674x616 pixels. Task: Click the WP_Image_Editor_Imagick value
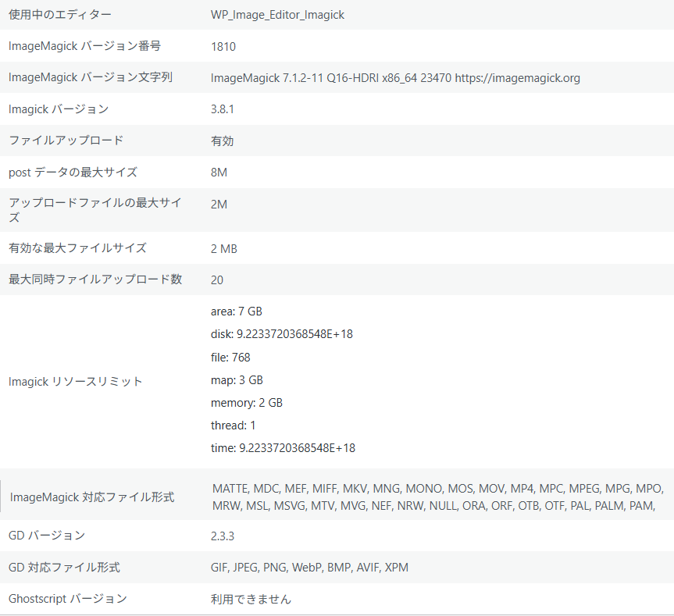277,15
